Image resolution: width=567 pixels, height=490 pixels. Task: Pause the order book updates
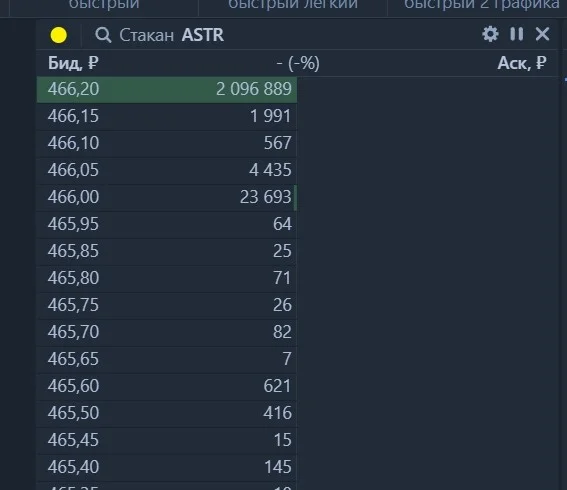(516, 34)
